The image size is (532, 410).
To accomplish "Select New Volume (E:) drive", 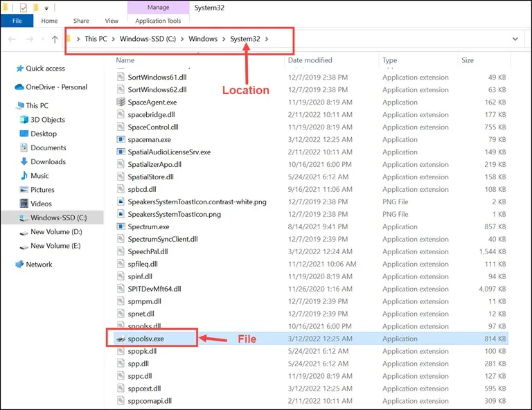I will click(55, 246).
